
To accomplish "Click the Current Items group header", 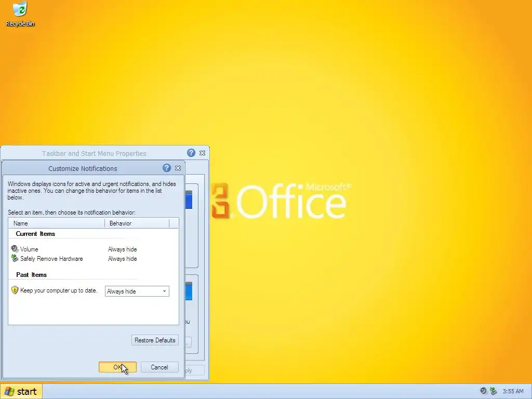I will pos(35,234).
